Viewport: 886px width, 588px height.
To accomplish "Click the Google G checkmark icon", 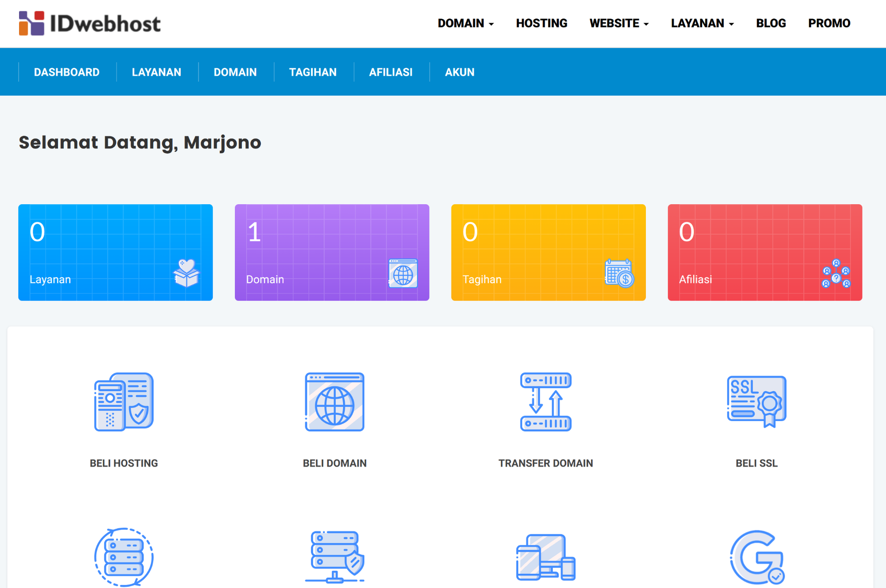I will (757, 557).
